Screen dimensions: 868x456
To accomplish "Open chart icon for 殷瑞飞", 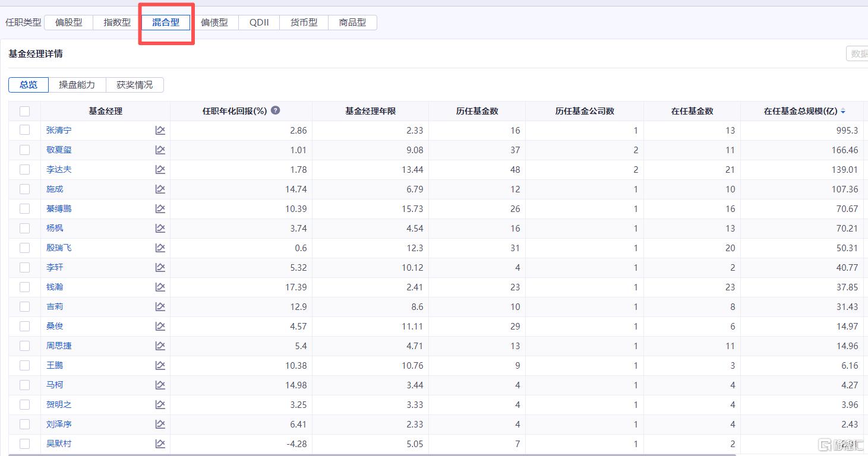I will pyautogui.click(x=160, y=248).
